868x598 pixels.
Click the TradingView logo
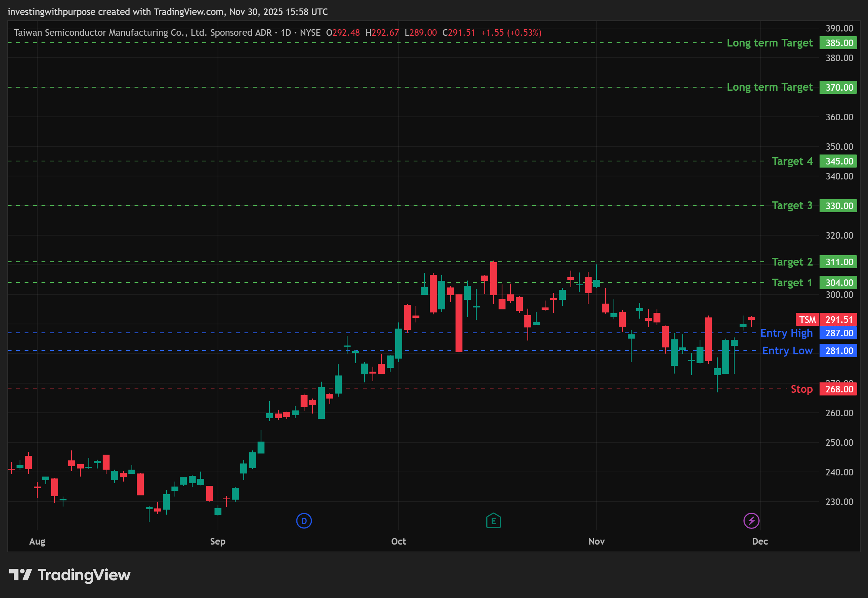(70, 575)
